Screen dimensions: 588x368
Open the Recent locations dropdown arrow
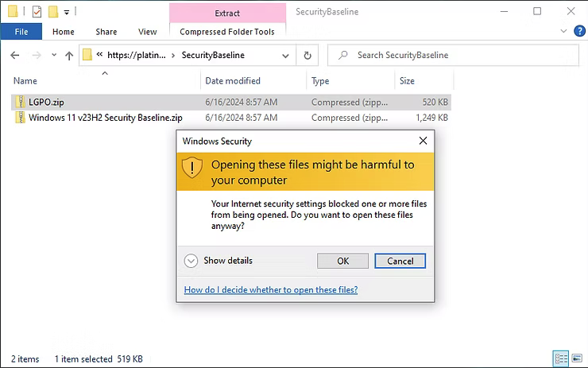54,55
